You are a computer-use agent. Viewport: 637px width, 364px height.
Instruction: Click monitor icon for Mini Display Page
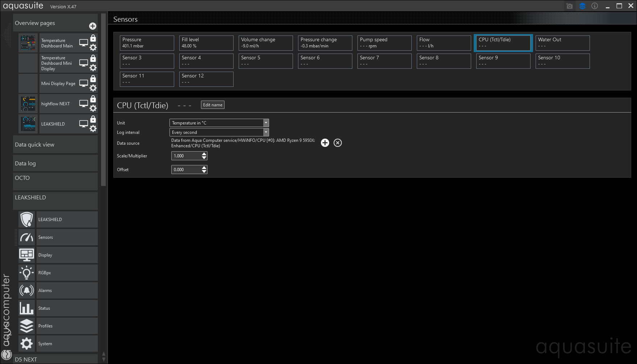point(84,83)
